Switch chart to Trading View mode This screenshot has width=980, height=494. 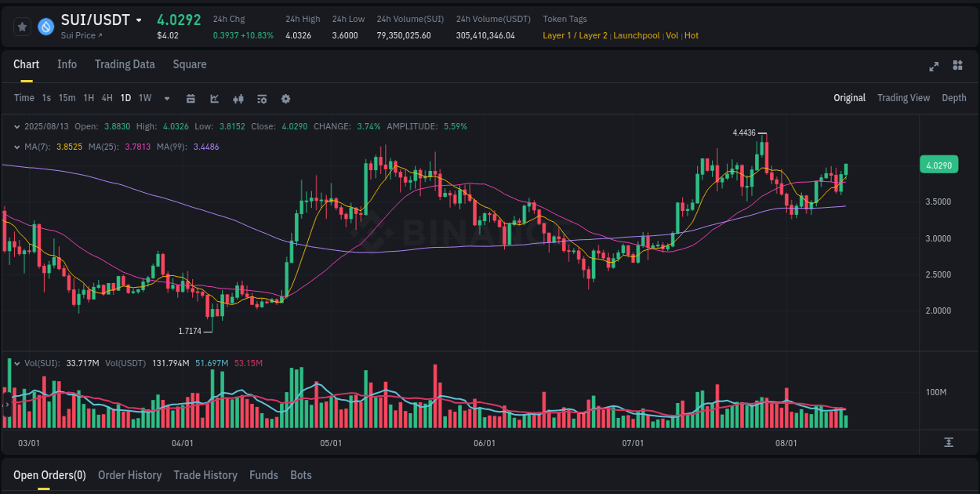903,98
